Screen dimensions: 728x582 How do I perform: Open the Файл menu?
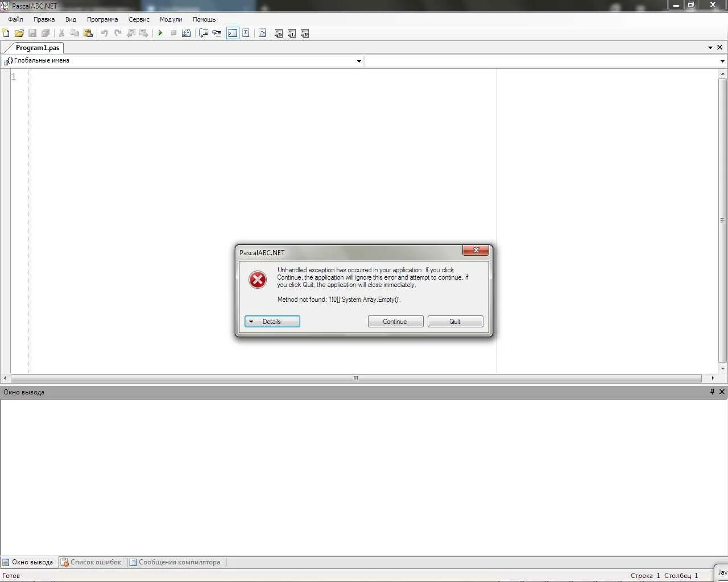click(x=15, y=19)
